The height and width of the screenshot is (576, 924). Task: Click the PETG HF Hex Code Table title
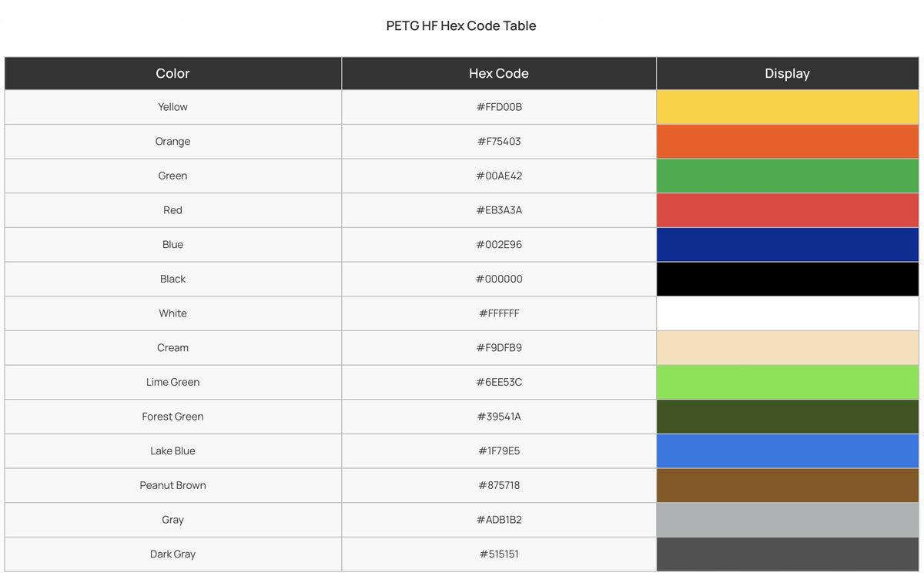[461, 25]
